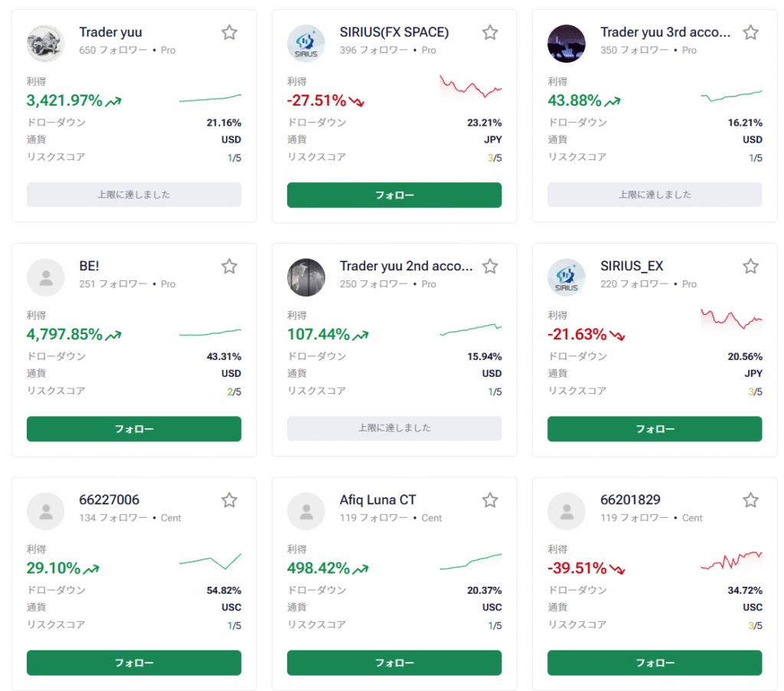Star Trader yuu as favorite
The image size is (784, 691).
pos(229,32)
